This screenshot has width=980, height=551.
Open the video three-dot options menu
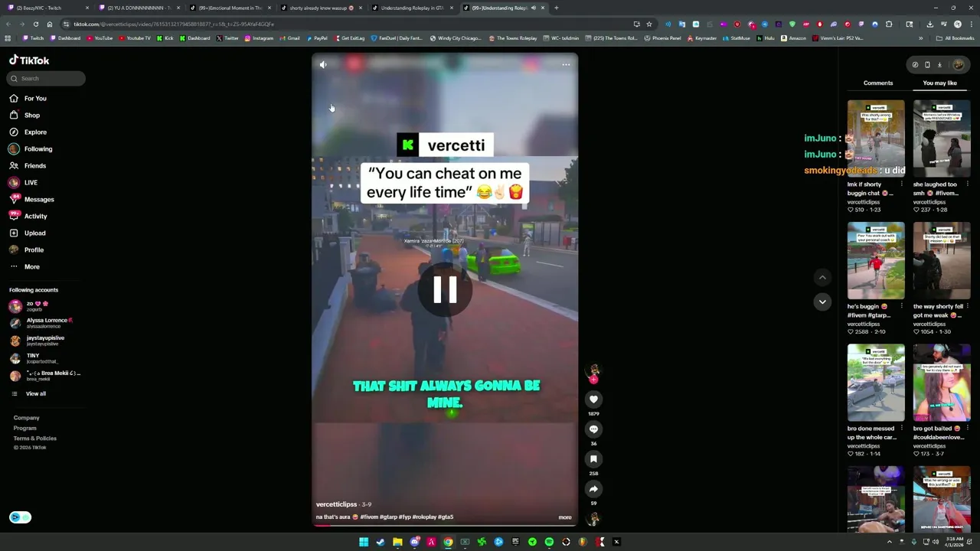566,65
